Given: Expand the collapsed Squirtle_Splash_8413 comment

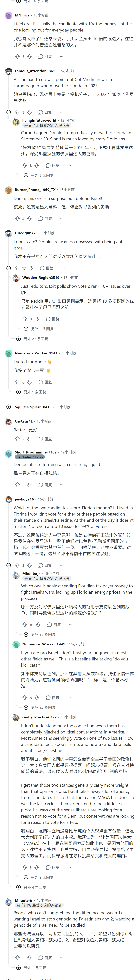Looking at the screenshot, I should [x=9, y=407].
